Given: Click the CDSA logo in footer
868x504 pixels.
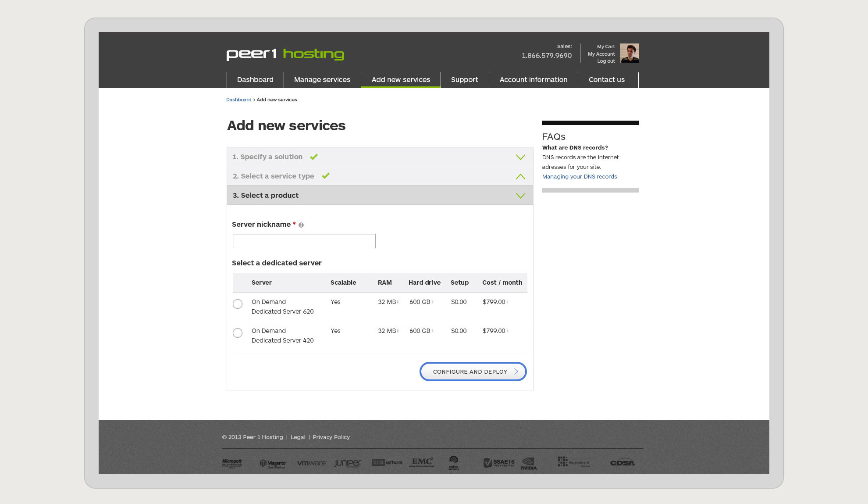Looking at the screenshot, I should click(x=623, y=463).
